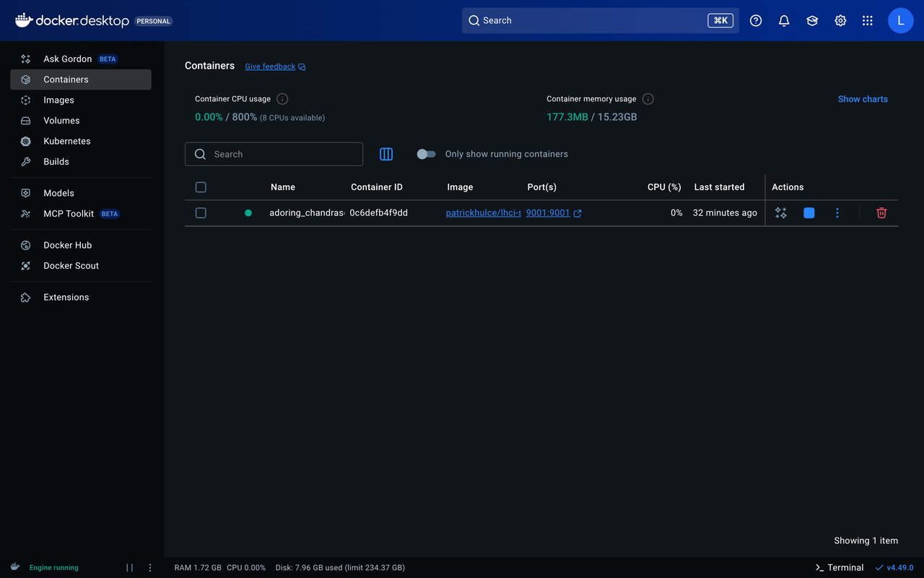Image resolution: width=924 pixels, height=578 pixels.
Task: Click the PERSONAL plan badge
Action: [x=153, y=21]
